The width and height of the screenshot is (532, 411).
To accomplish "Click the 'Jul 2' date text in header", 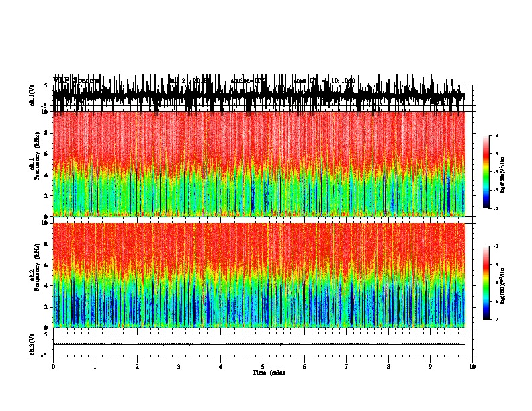I will pyautogui.click(x=177, y=81).
